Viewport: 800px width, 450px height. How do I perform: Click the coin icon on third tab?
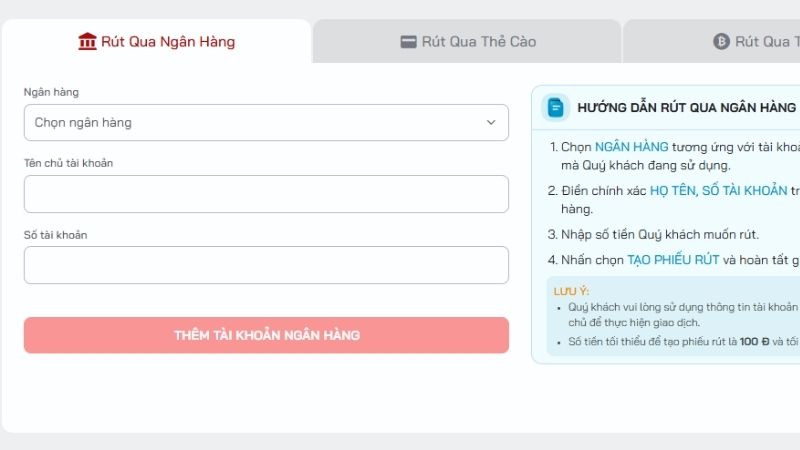click(721, 41)
